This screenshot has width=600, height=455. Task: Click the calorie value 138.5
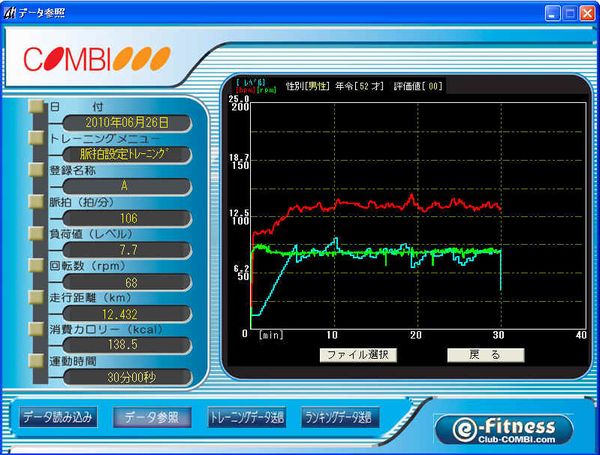click(127, 345)
